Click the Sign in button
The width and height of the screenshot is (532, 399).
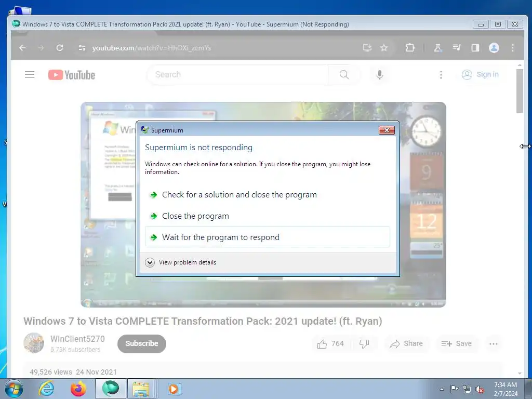click(481, 75)
